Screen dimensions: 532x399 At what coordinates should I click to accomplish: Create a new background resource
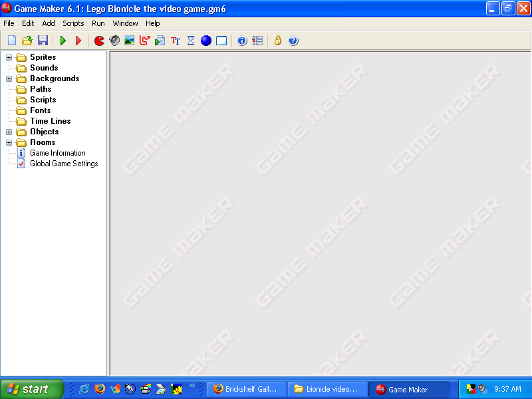130,41
